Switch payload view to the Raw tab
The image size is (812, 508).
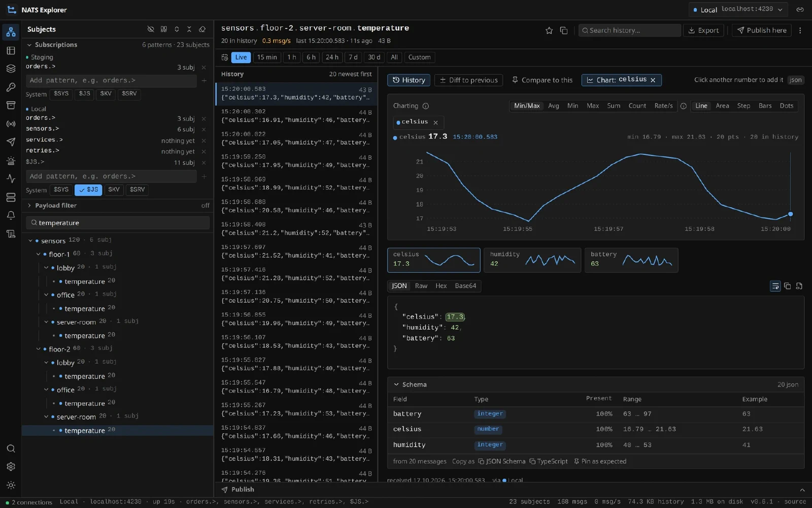point(421,286)
